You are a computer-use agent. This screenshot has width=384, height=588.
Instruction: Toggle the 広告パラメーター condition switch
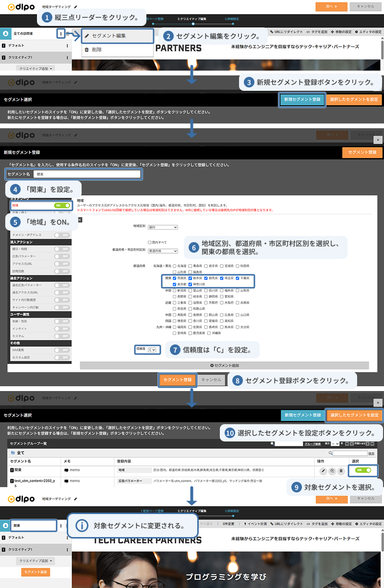pos(62,257)
